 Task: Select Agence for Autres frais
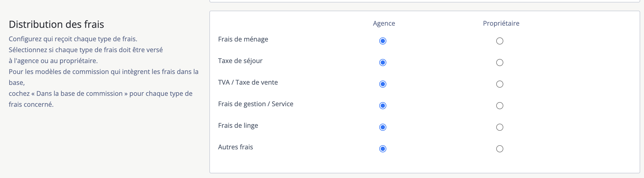pyautogui.click(x=383, y=149)
